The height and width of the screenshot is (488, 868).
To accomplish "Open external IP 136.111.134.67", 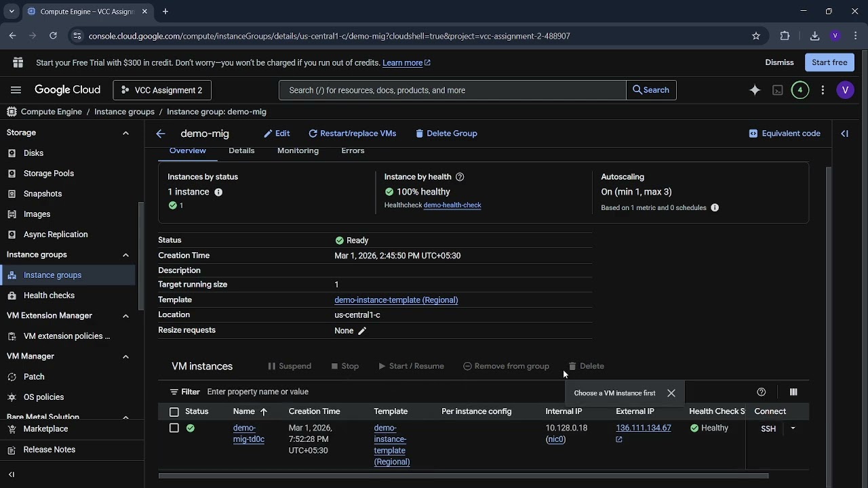I will click(644, 428).
